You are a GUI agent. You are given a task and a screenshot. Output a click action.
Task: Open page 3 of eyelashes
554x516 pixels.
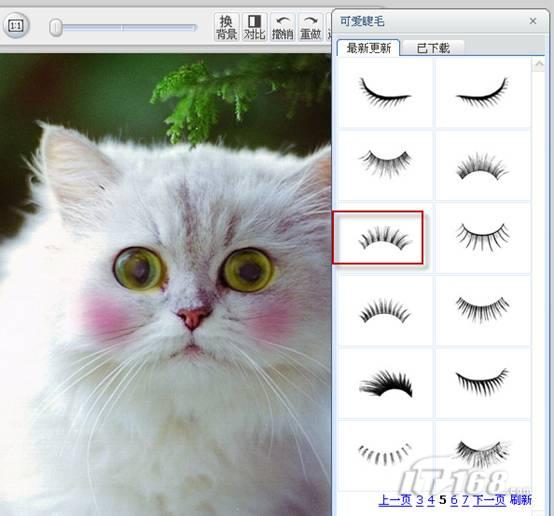pos(419,500)
